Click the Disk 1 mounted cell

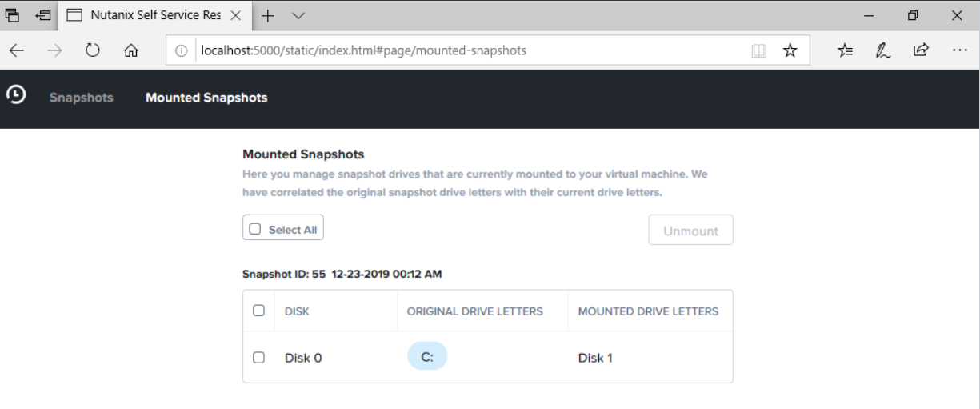[x=595, y=358]
